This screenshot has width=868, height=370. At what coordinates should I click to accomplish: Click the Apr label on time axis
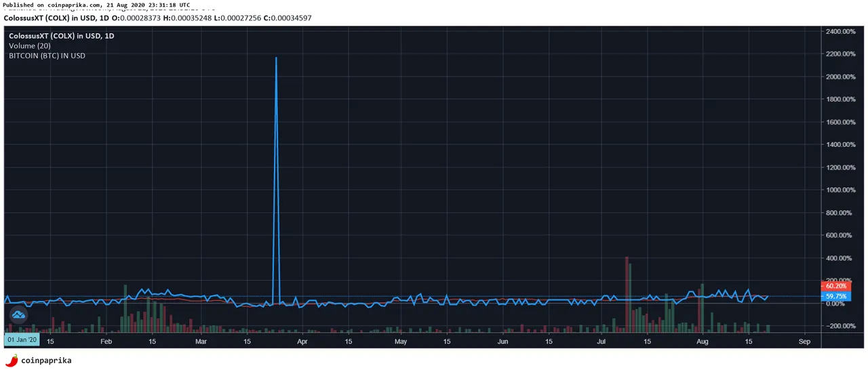[302, 342]
